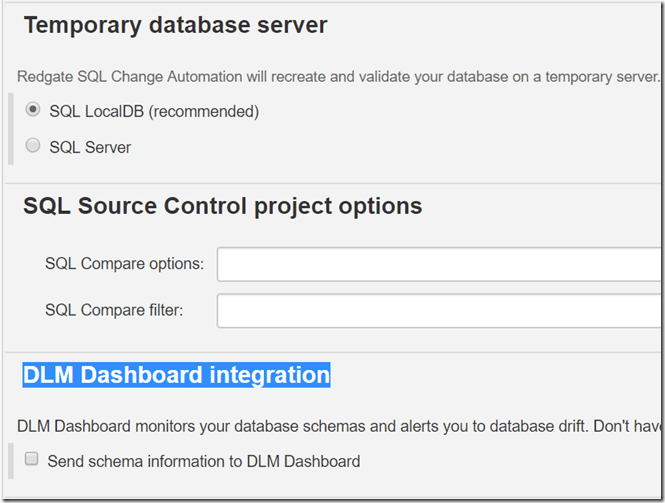This screenshot has width=665, height=503.
Task: Click the SQL Compare options label
Action: [x=124, y=264]
